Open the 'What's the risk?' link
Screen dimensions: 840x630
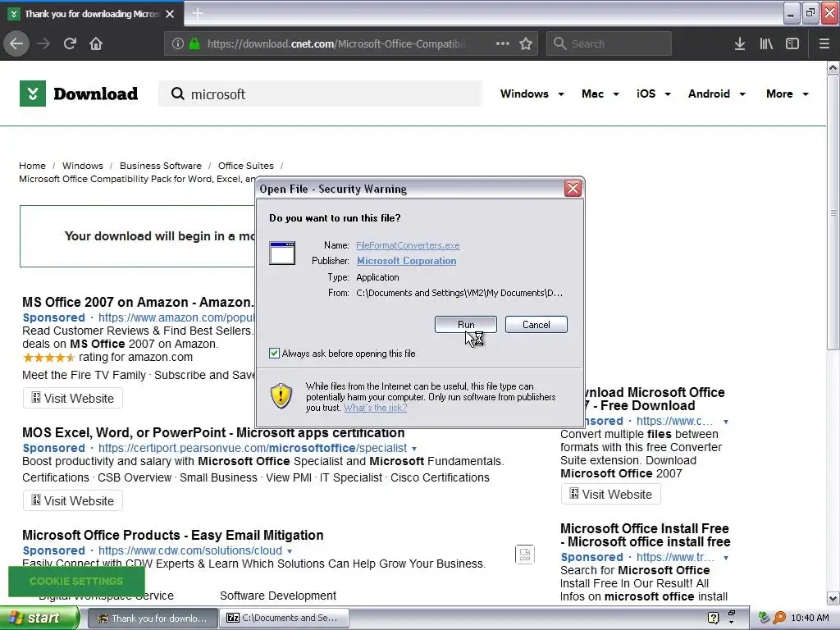(375, 407)
